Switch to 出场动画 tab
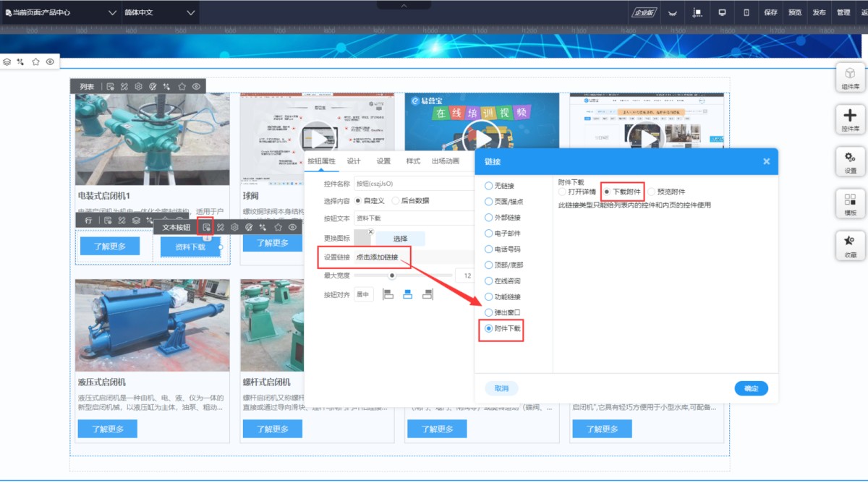The height and width of the screenshot is (483, 868). [446, 161]
